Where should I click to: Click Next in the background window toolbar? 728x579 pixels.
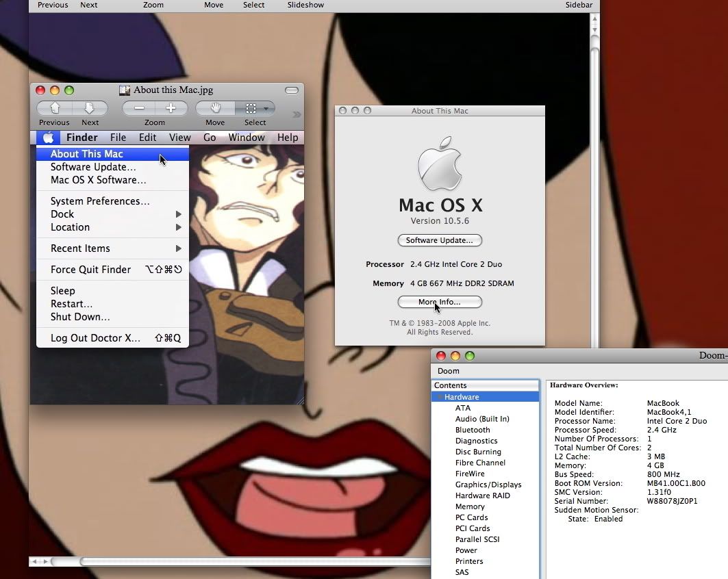tap(88, 5)
